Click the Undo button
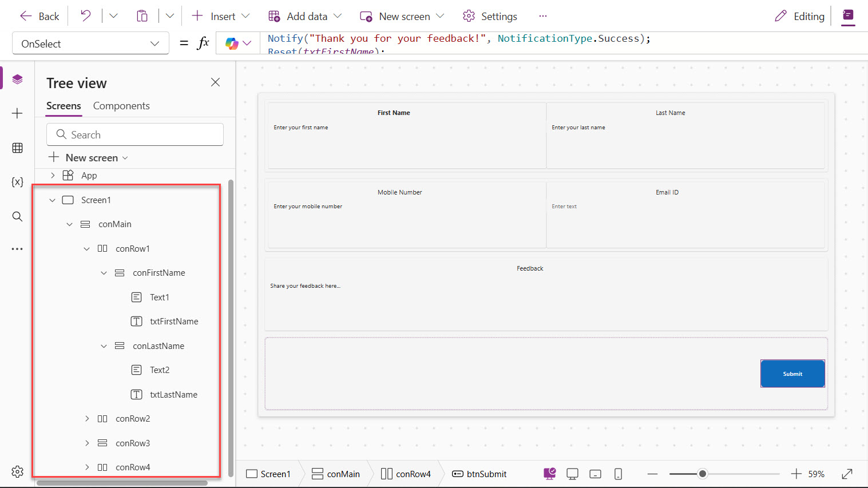This screenshot has height=488, width=868. (85, 16)
